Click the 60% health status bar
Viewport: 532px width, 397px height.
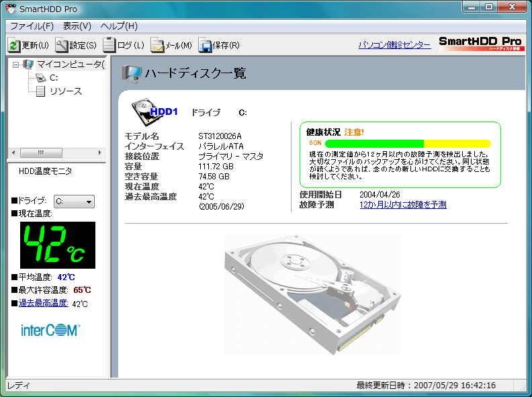pos(408,144)
